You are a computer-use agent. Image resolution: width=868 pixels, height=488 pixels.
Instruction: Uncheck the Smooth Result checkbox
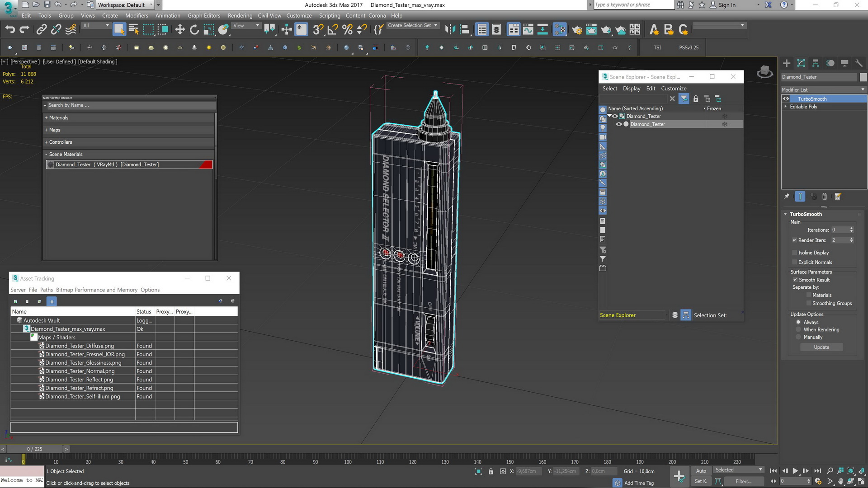coord(795,280)
